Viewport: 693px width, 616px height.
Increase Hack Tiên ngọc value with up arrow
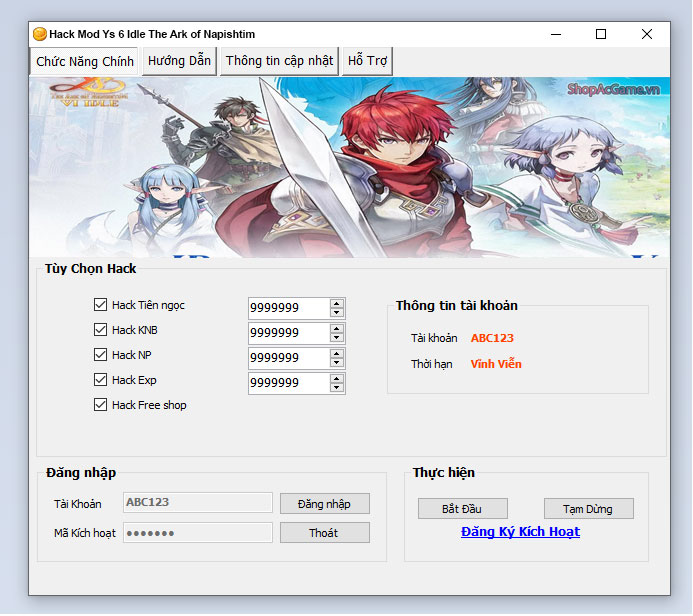tap(337, 304)
